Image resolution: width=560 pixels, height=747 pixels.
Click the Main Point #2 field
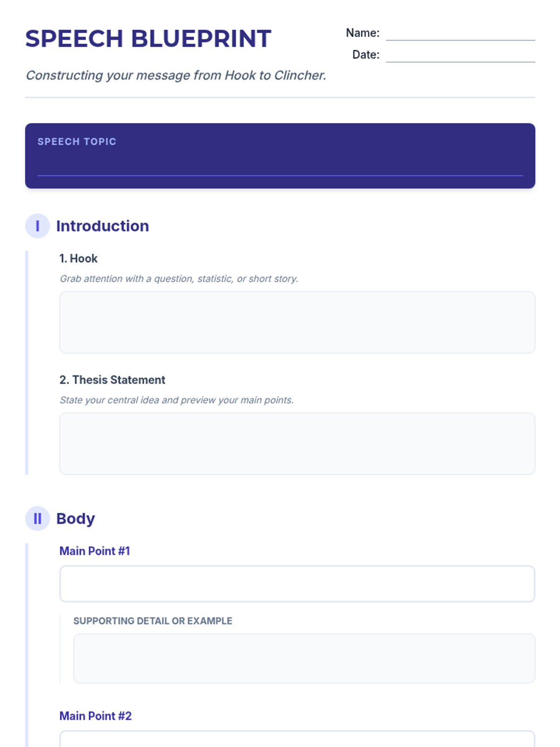click(x=297, y=739)
